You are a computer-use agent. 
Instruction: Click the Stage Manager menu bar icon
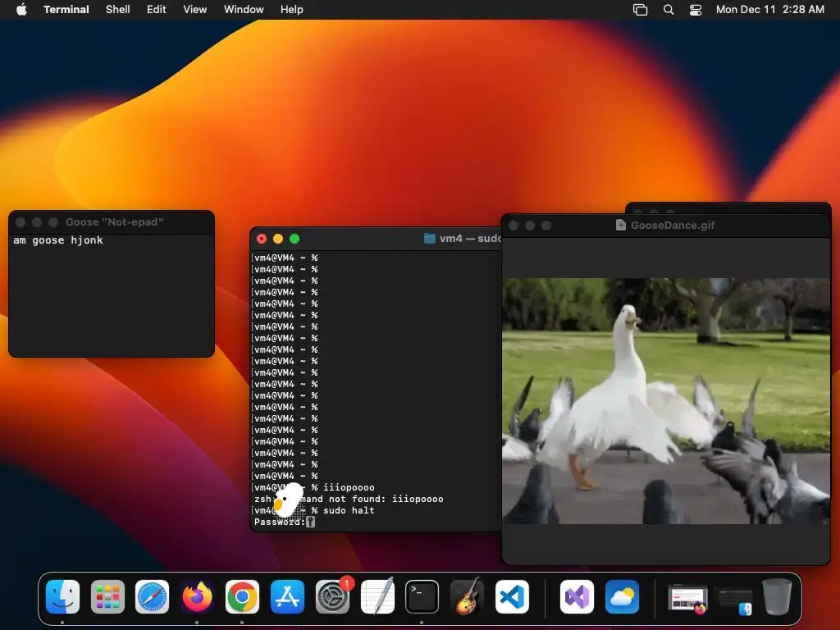640,10
